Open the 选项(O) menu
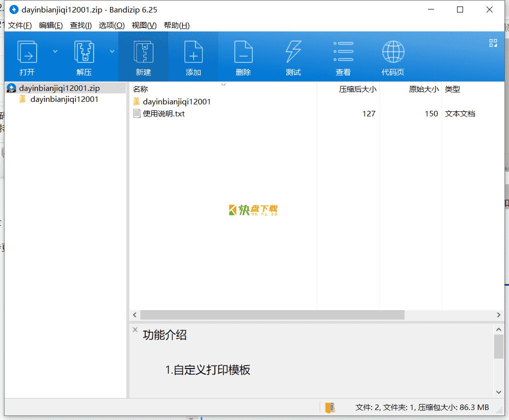The height and width of the screenshot is (420, 509). pyautogui.click(x=112, y=25)
